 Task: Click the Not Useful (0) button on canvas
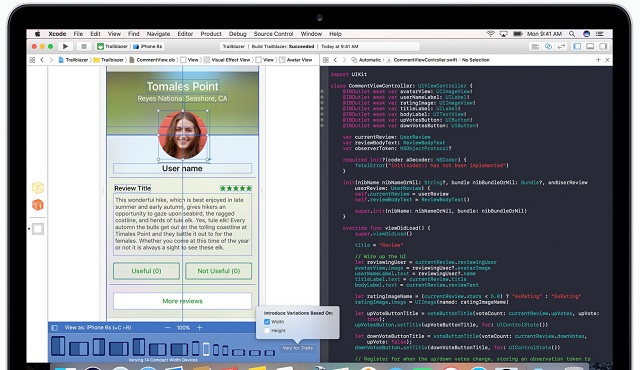point(219,271)
